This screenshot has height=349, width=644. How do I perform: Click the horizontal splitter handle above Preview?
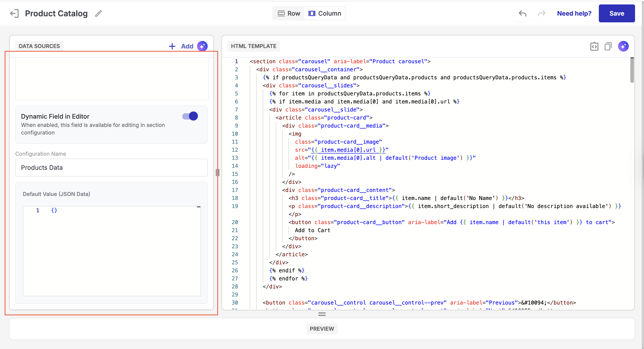[322, 314]
